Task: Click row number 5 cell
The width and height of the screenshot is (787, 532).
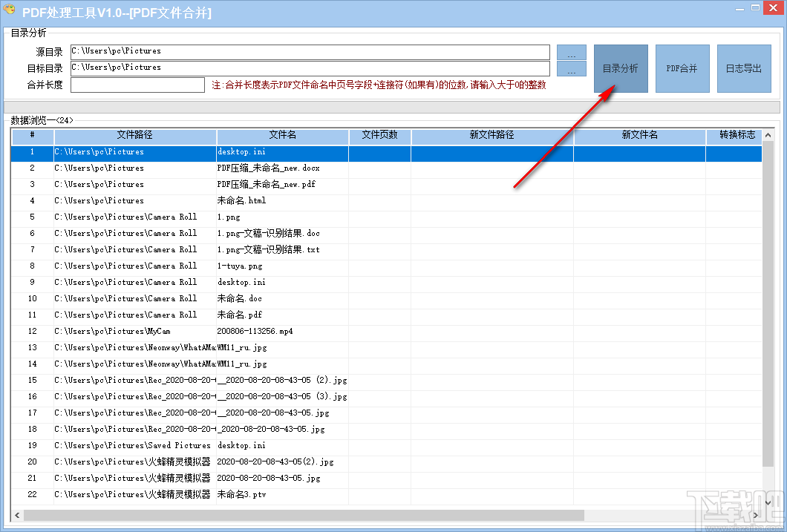Action: click(x=33, y=217)
